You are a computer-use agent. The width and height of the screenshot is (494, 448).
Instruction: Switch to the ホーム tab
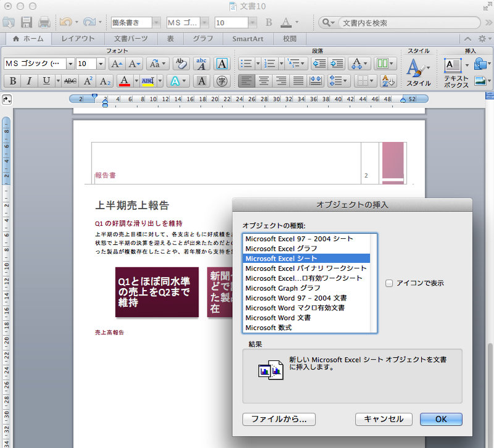pos(28,39)
